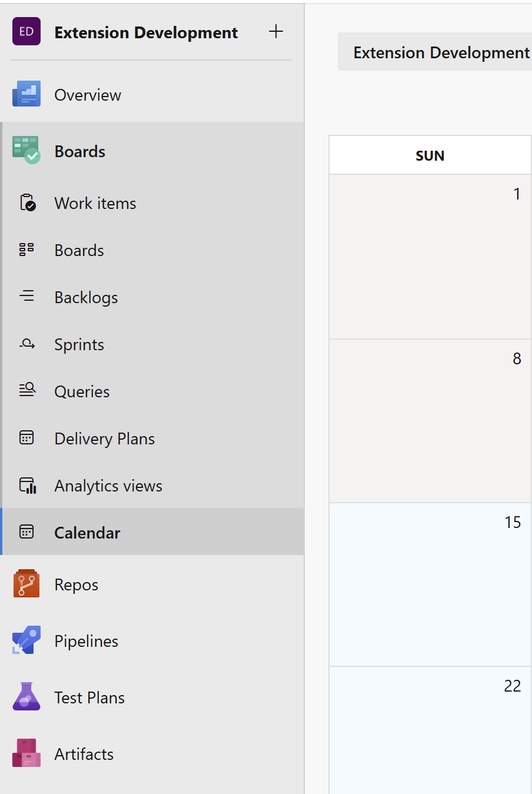The height and width of the screenshot is (794, 532).
Task: Select the Work items icon
Action: click(x=26, y=202)
